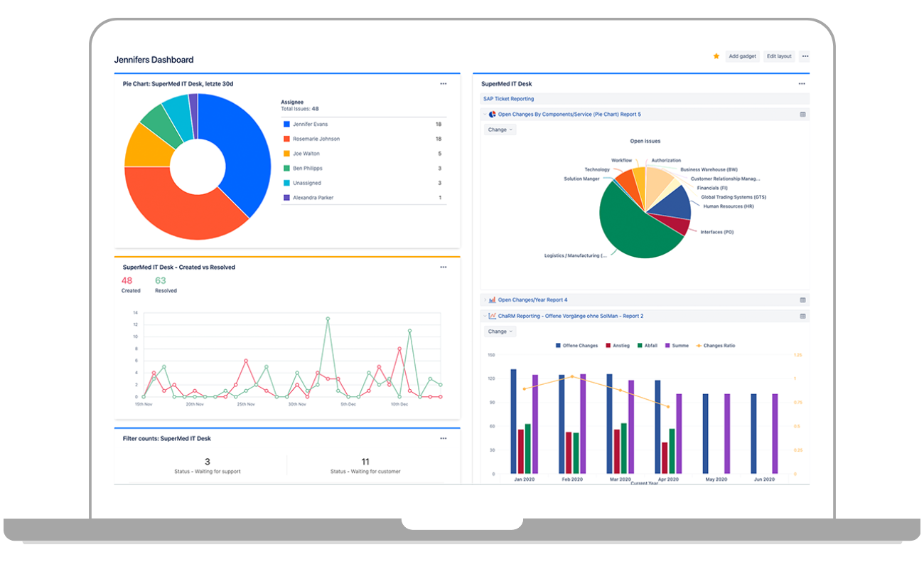The width and height of the screenshot is (924, 562).
Task: Open Status - Waiting for support filter count
Action: tap(207, 466)
